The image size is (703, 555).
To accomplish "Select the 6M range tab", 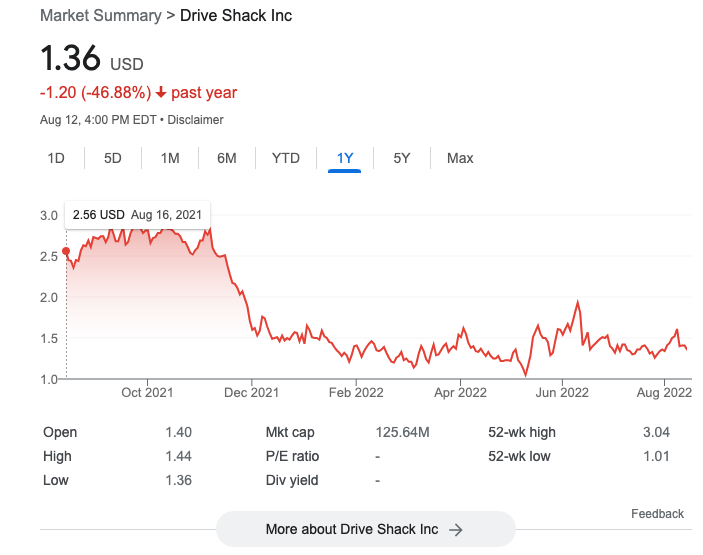I will 227,158.
